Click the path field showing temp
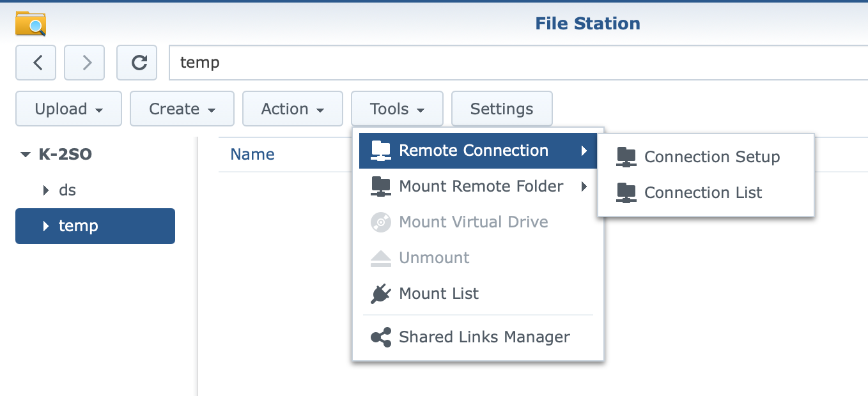The width and height of the screenshot is (868, 396). click(x=518, y=63)
